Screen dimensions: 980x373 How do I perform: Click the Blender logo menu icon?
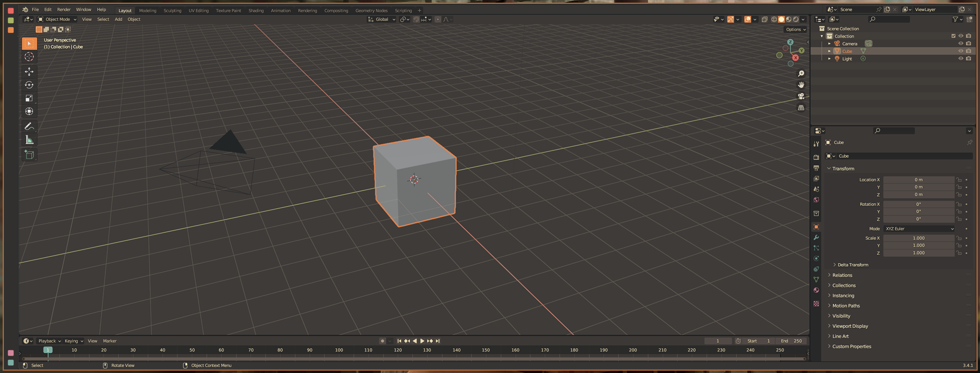tap(25, 10)
